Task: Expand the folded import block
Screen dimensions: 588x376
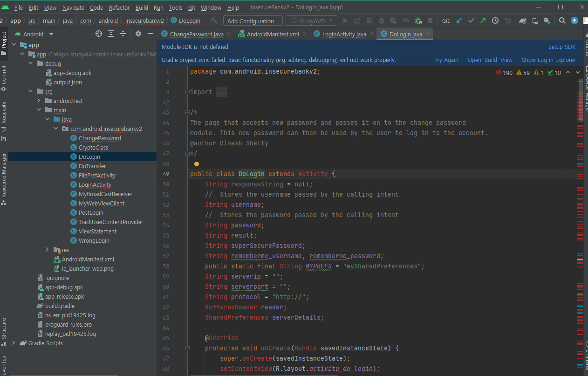Action: [x=187, y=92]
